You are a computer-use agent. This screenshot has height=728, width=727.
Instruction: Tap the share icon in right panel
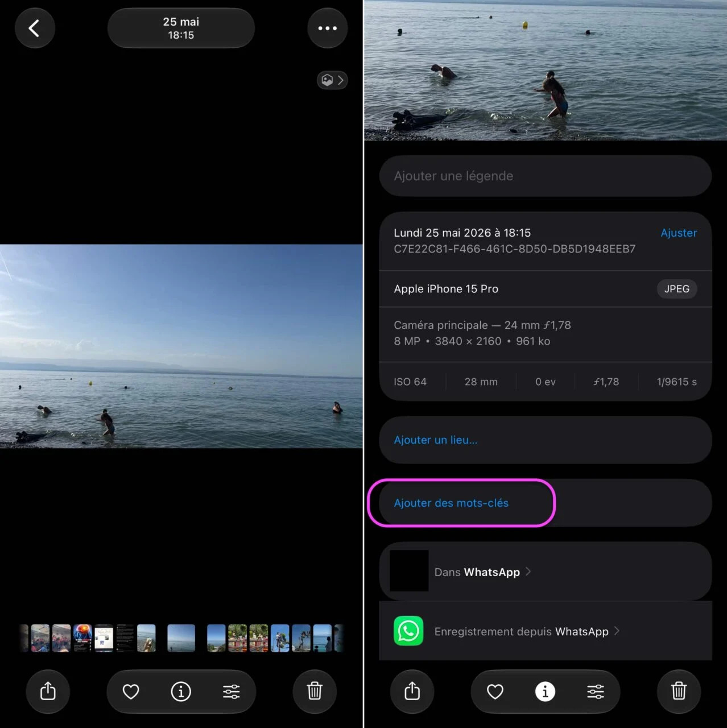(412, 691)
